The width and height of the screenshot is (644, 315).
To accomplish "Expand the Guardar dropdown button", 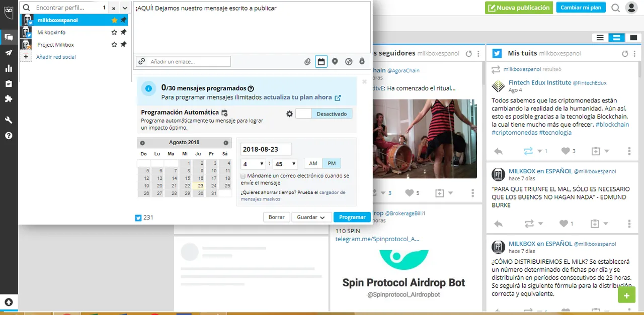I will (311, 218).
